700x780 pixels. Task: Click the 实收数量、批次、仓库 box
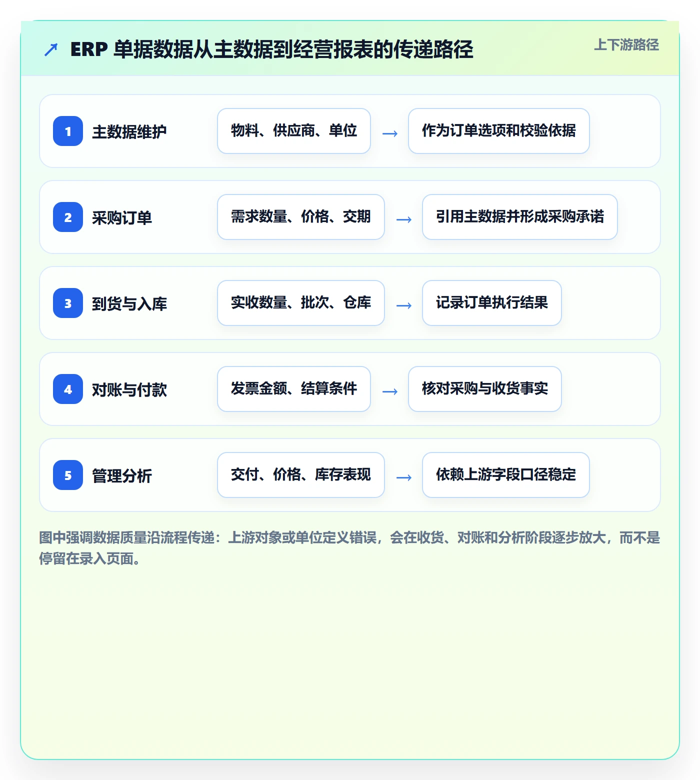pos(301,303)
